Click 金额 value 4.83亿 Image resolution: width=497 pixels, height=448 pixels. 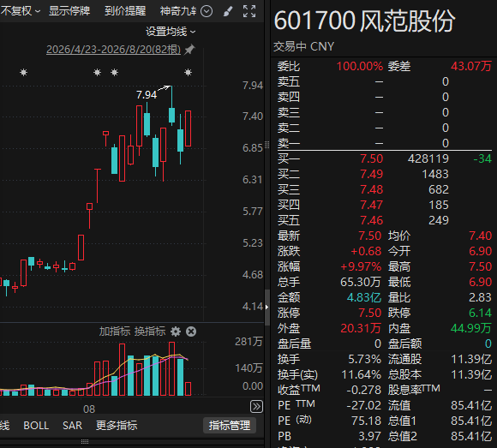pos(364,297)
